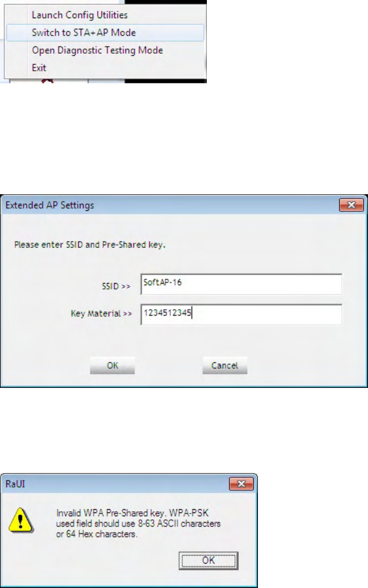The image size is (368, 588).
Task: Click the tray icon with red X
Action: click(47, 80)
